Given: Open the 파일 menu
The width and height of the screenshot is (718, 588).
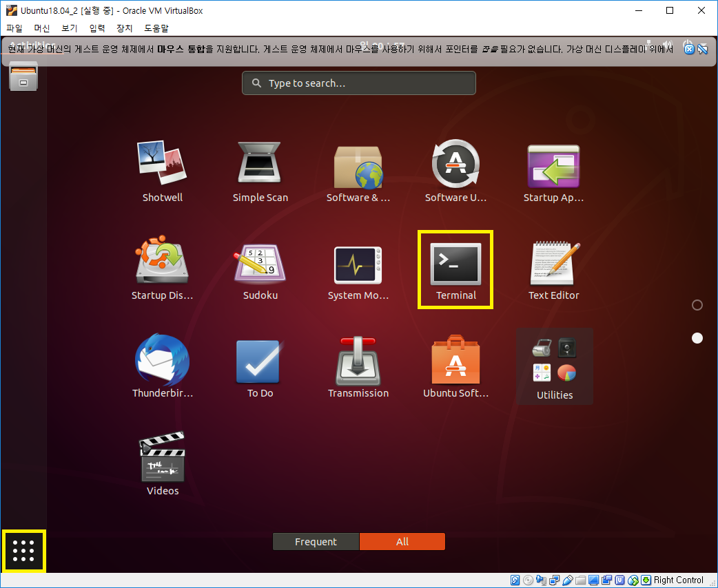Looking at the screenshot, I should [x=14, y=28].
